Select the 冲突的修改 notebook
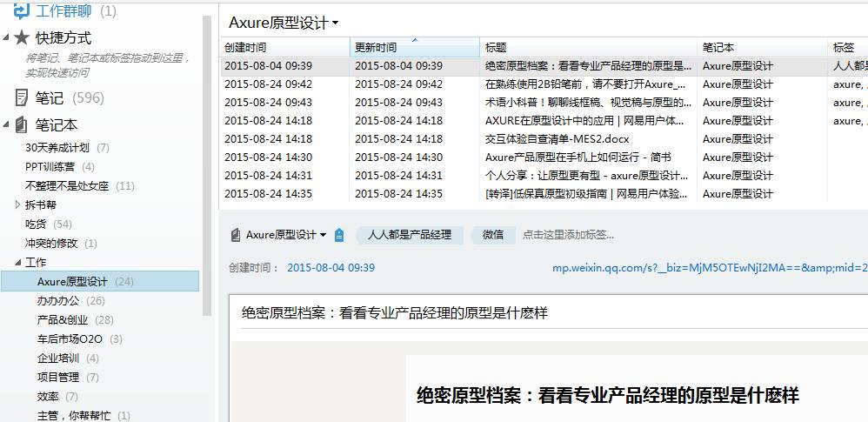 pos(61,243)
